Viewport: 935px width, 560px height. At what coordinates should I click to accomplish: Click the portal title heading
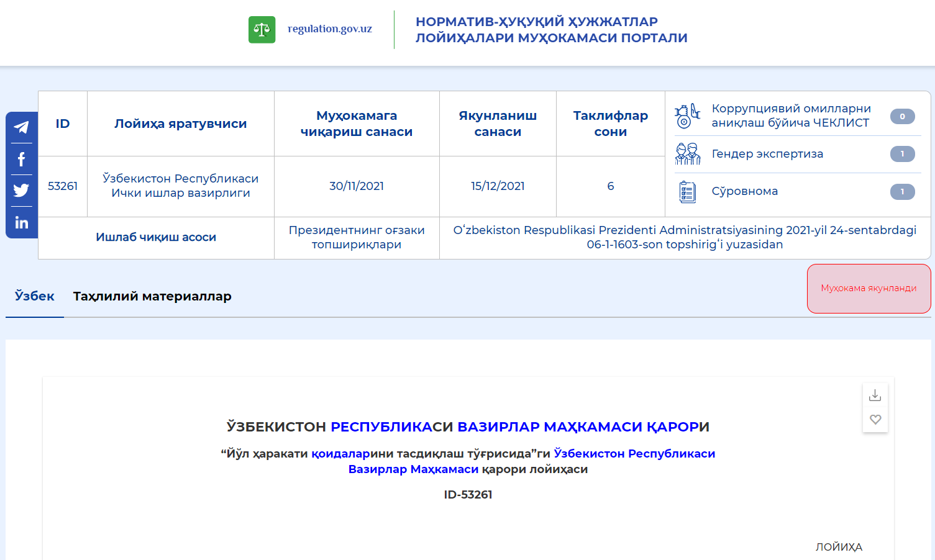[x=551, y=30]
